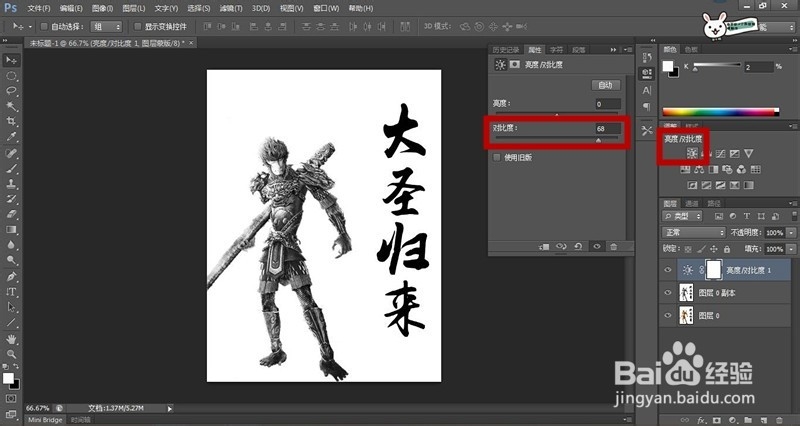Click the color spectrum ramp
The width and height of the screenshot is (800, 426).
coord(720,112)
